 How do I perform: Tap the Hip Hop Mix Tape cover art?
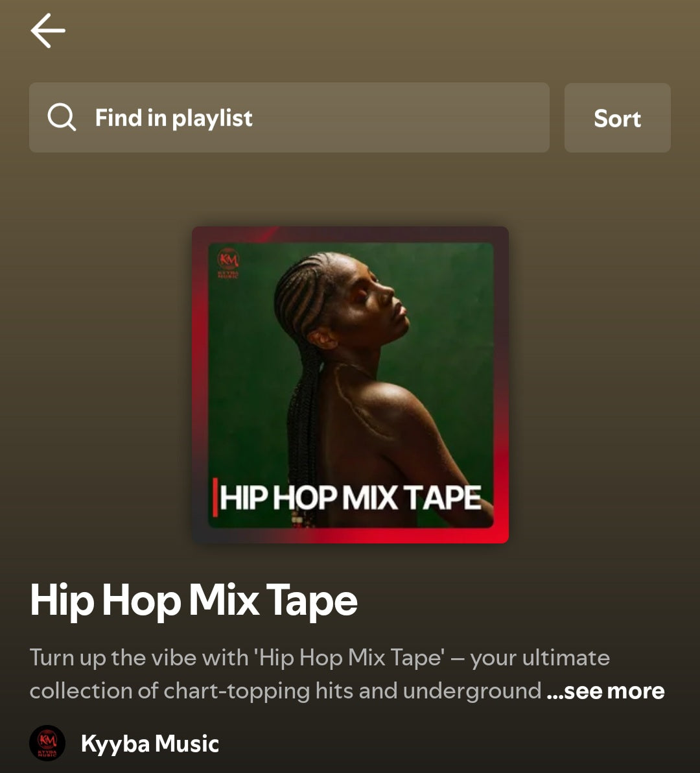coord(349,384)
